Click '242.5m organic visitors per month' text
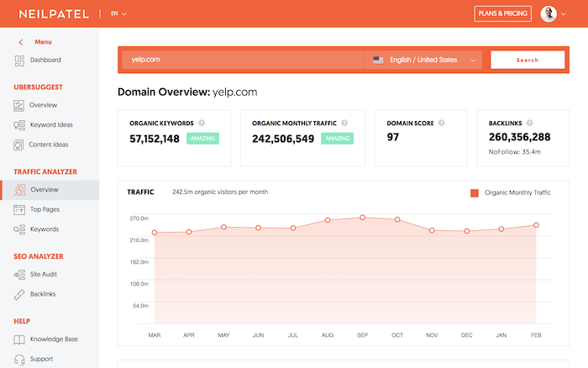 (220, 192)
